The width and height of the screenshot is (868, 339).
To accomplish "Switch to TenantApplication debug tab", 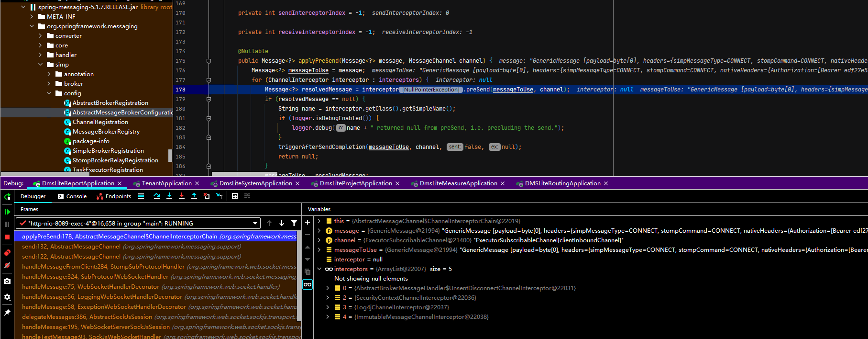I will (166, 183).
